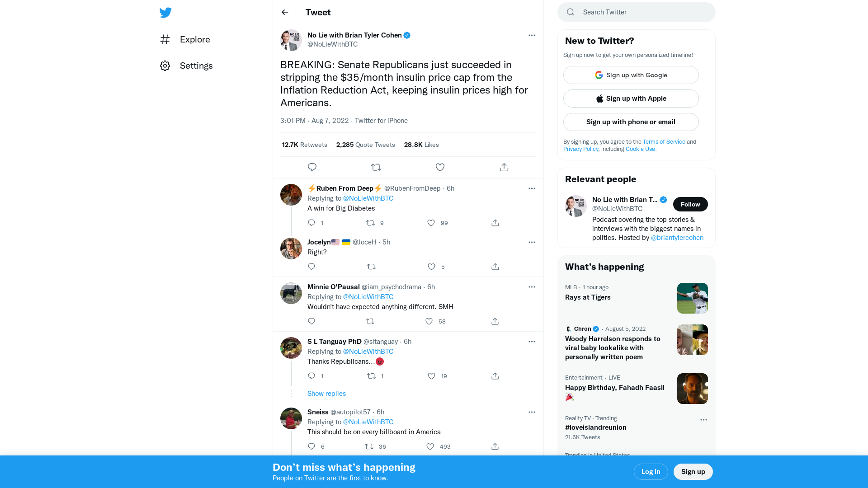Open the Explore section

[194, 39]
